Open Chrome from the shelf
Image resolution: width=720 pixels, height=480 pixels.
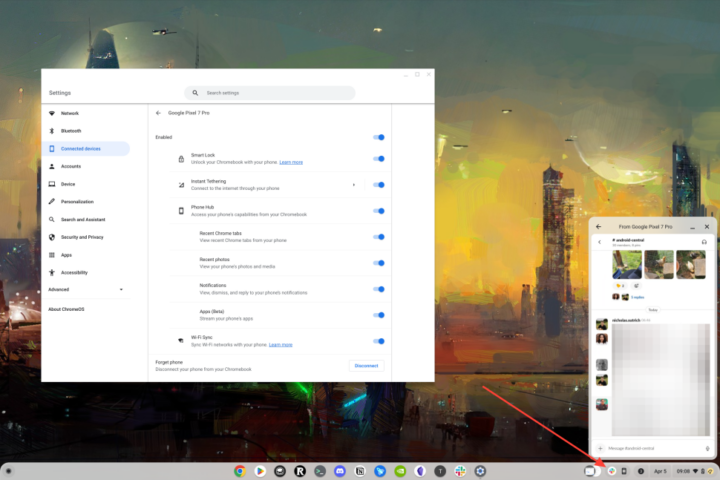240,470
